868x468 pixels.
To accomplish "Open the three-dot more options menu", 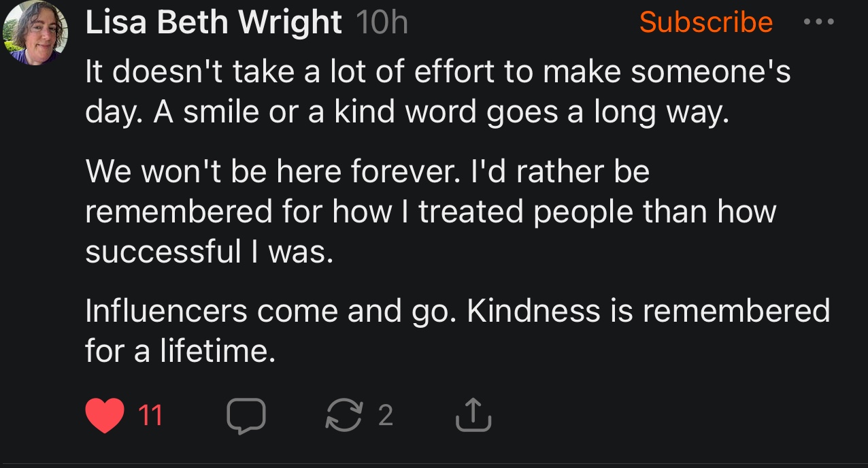I will click(818, 22).
